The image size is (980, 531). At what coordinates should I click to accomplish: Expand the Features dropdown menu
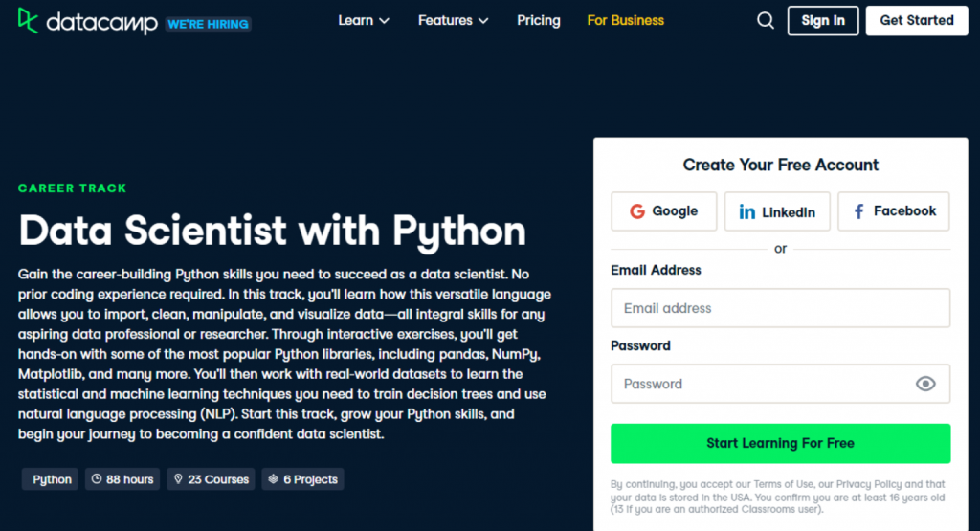[453, 20]
